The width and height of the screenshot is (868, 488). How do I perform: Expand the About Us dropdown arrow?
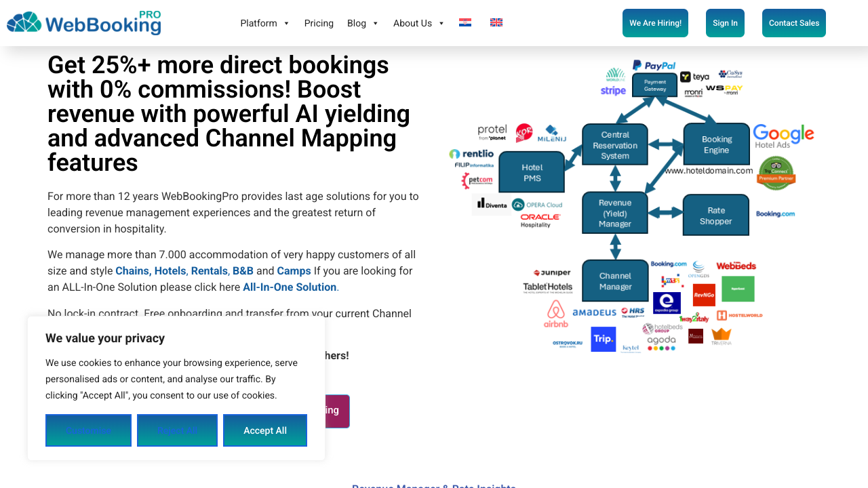coord(441,24)
